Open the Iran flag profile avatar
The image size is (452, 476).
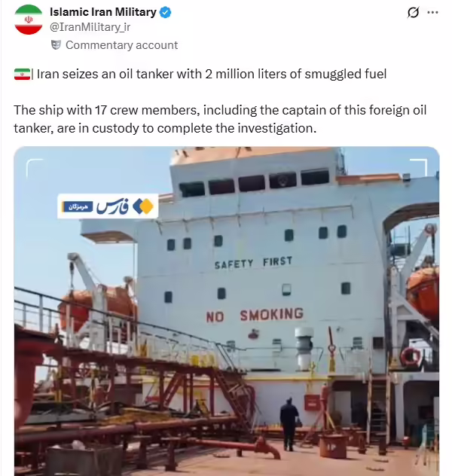[28, 20]
